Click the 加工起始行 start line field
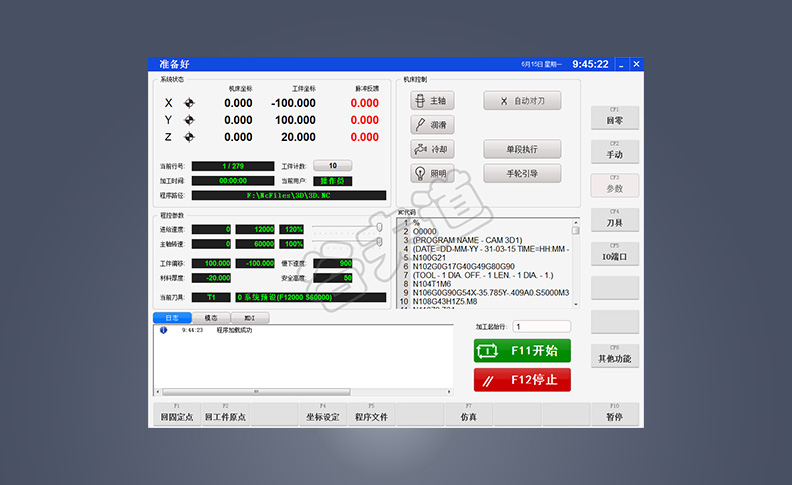The height and width of the screenshot is (485, 792). (x=541, y=327)
